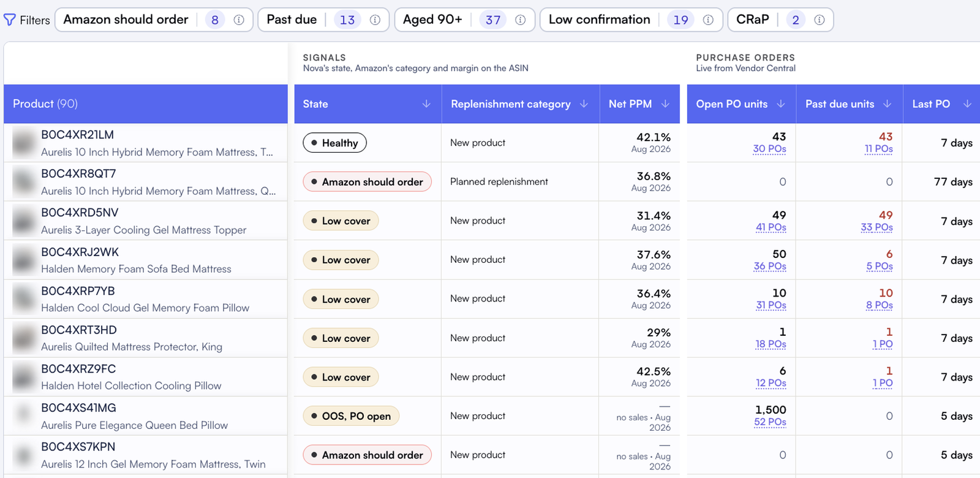Sort by Last PO arrow
The image size is (980, 478).
coord(968,104)
